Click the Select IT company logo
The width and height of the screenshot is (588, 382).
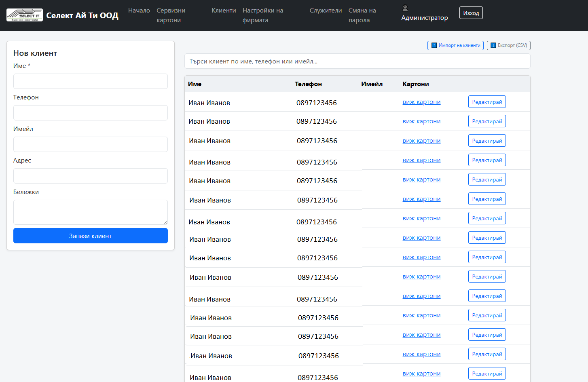coord(25,15)
